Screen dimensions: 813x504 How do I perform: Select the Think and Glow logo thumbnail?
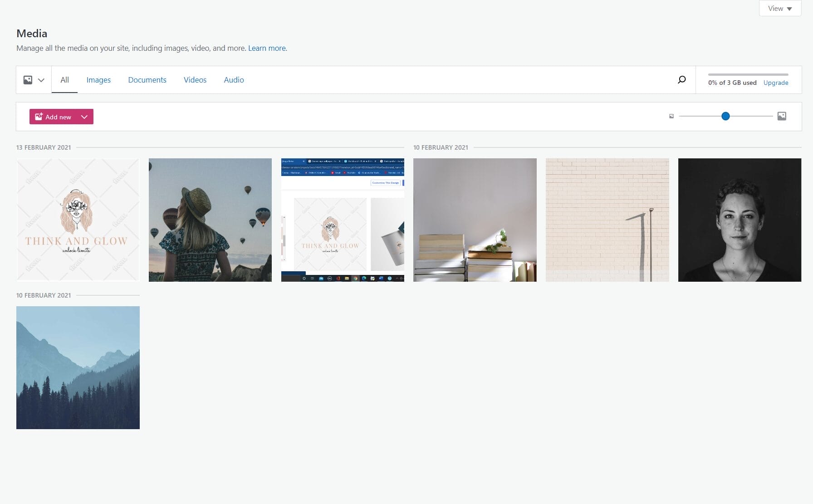pyautogui.click(x=78, y=220)
